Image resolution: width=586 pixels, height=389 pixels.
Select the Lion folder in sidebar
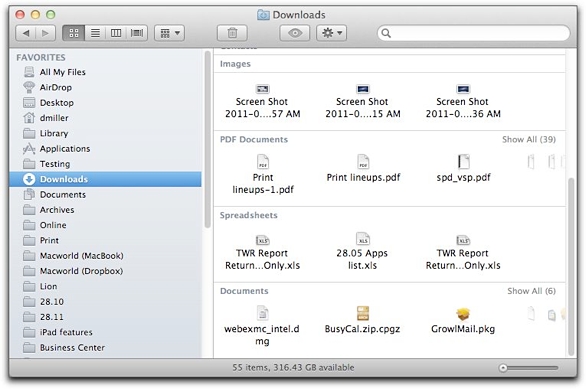[105, 287]
